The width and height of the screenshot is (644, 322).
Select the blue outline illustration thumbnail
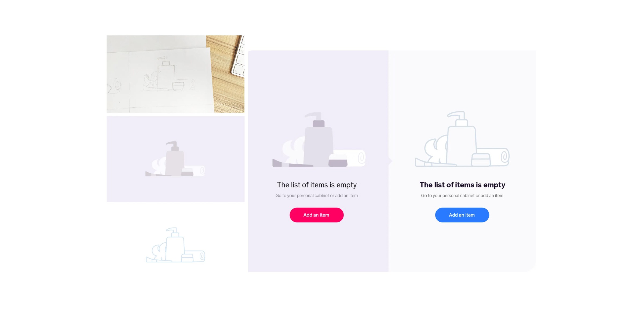[x=175, y=245]
